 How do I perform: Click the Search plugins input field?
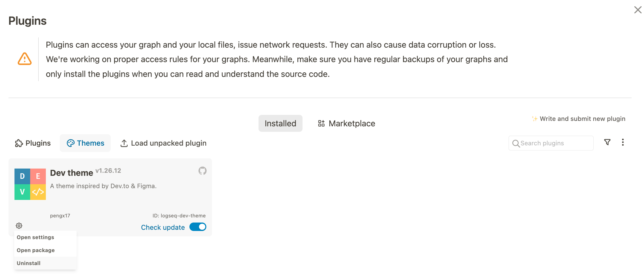pyautogui.click(x=551, y=143)
